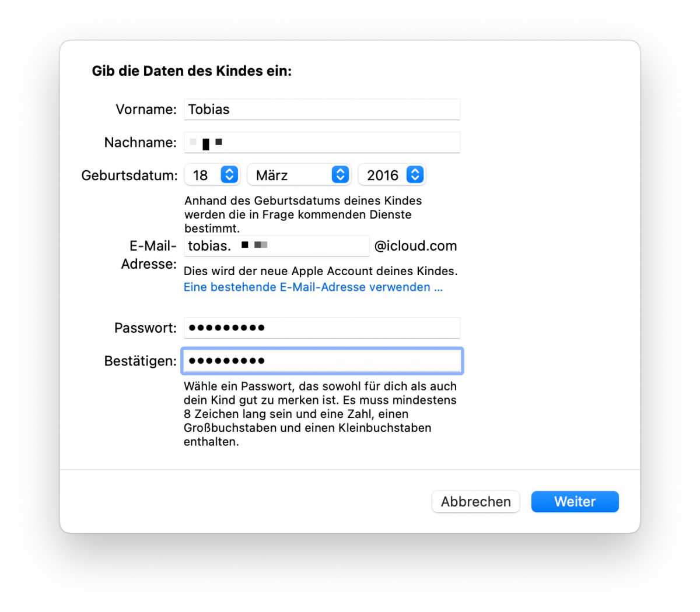The width and height of the screenshot is (700, 612).
Task: Click the Abbrechen button
Action: coord(476,502)
